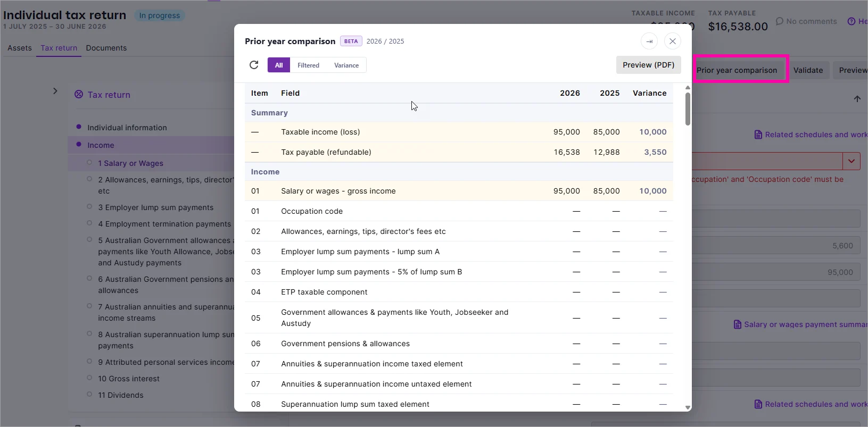Close the Prior year comparison dialog
868x427 pixels.
coord(673,41)
